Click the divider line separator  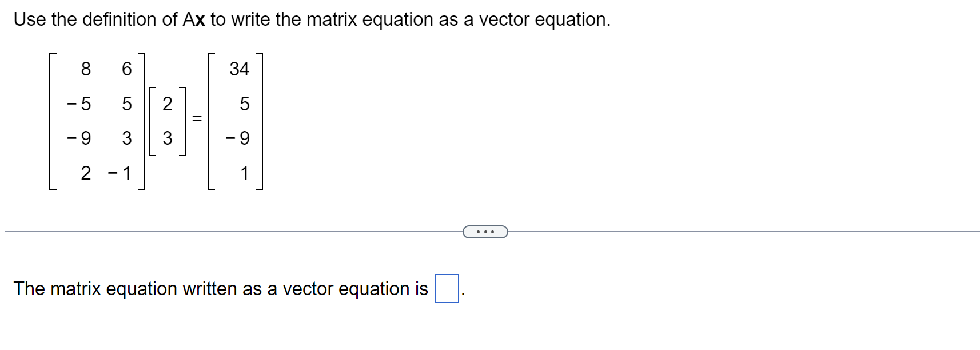click(229, 231)
